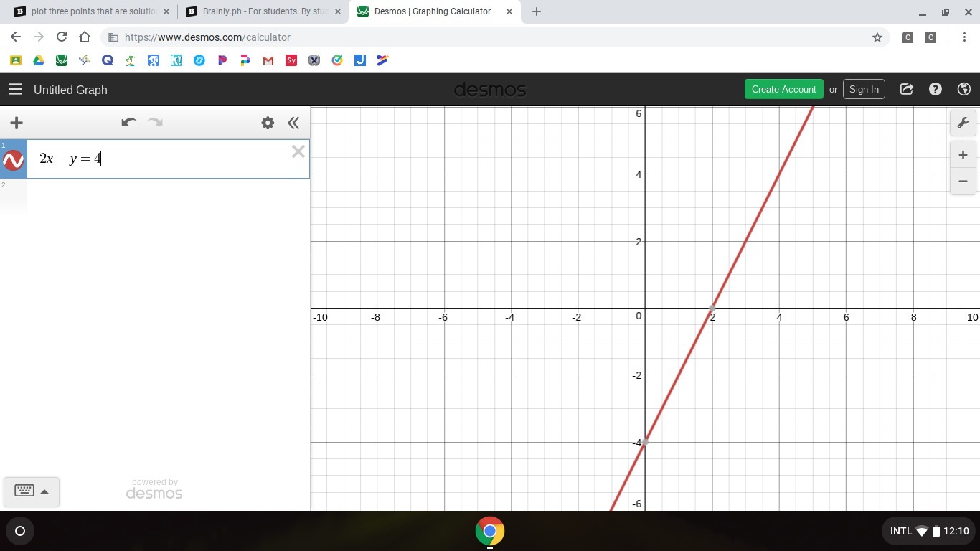Open the system tray showing 12:10
The width and height of the screenshot is (980, 551).
tap(929, 531)
